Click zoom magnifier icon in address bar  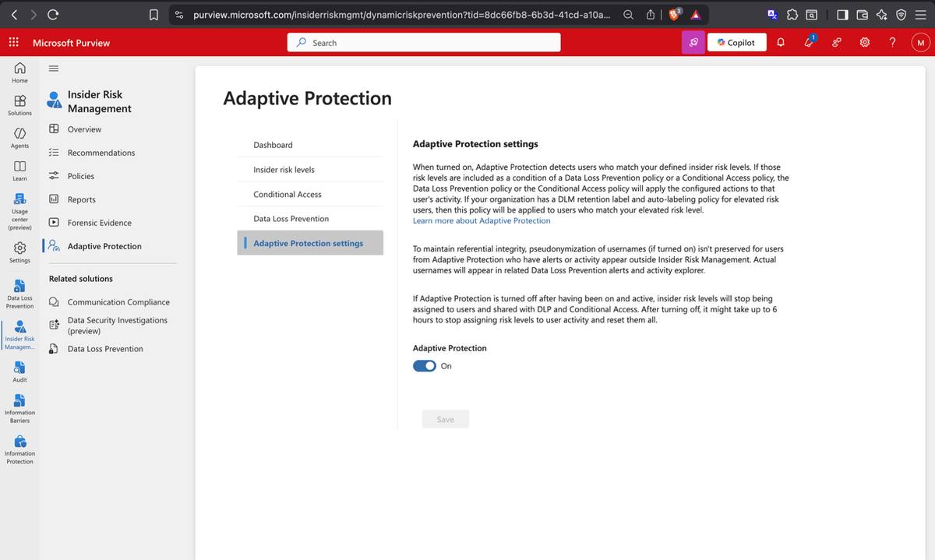click(x=628, y=14)
